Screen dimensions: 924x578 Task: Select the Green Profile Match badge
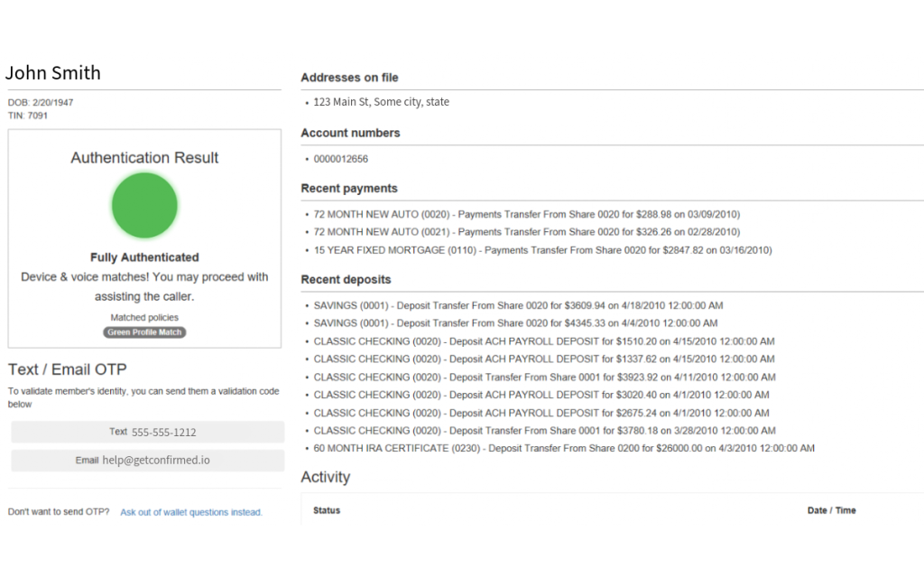[143, 331]
